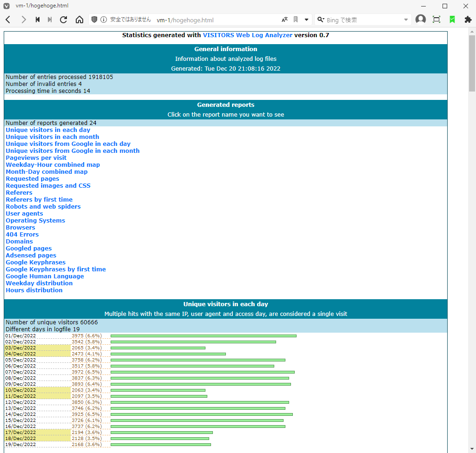Image resolution: width=476 pixels, height=453 pixels.
Task: Click the scrollbar down arrow
Action: point(472,449)
